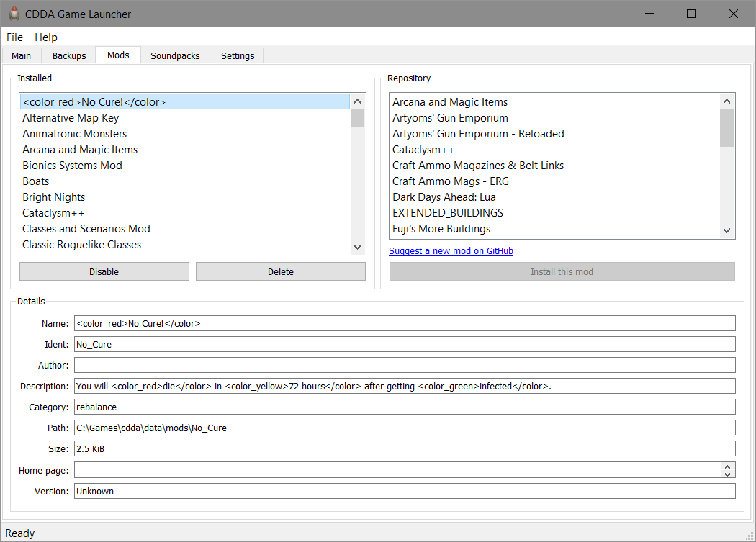
Task: Click Installed list scrollbar thumb
Action: click(357, 117)
